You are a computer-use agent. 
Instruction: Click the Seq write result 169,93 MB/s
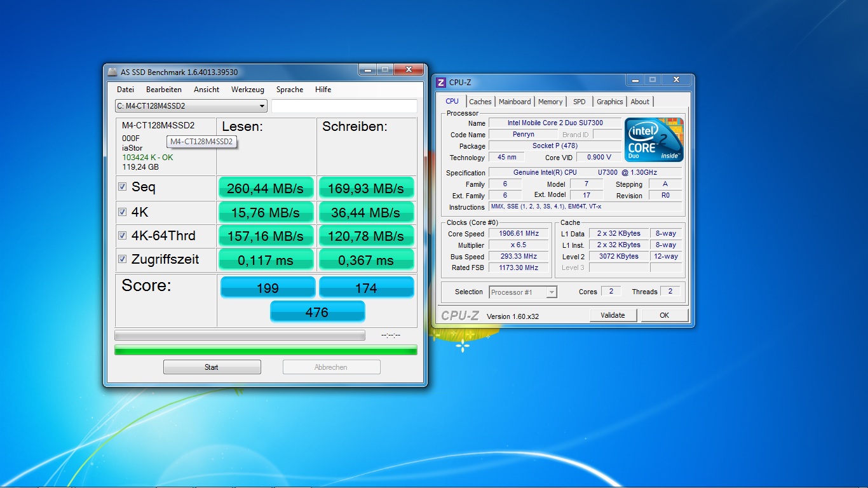[x=366, y=188]
